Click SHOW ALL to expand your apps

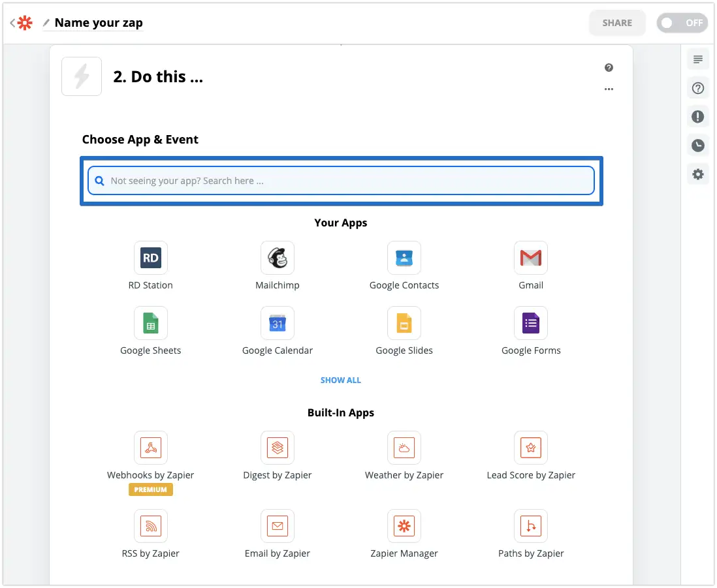(341, 380)
